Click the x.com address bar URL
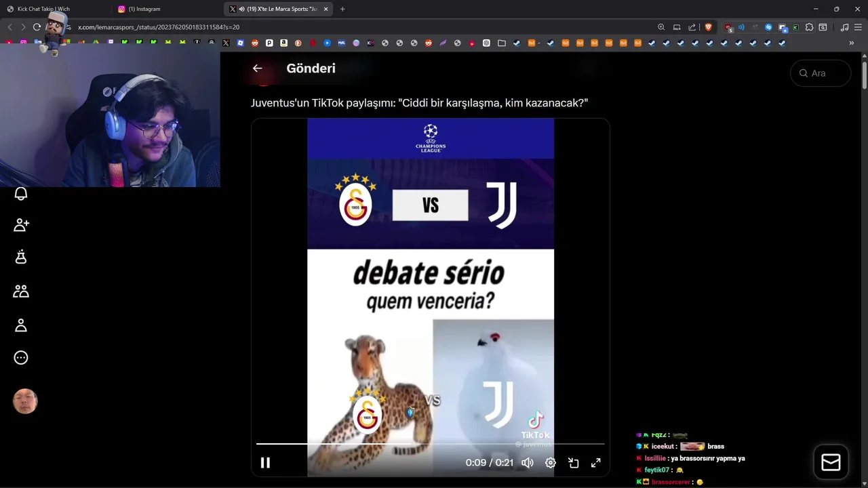Image resolution: width=868 pixels, height=488 pixels. (159, 27)
